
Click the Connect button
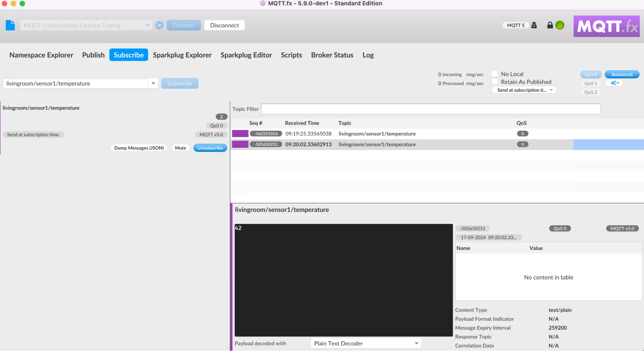tap(184, 25)
